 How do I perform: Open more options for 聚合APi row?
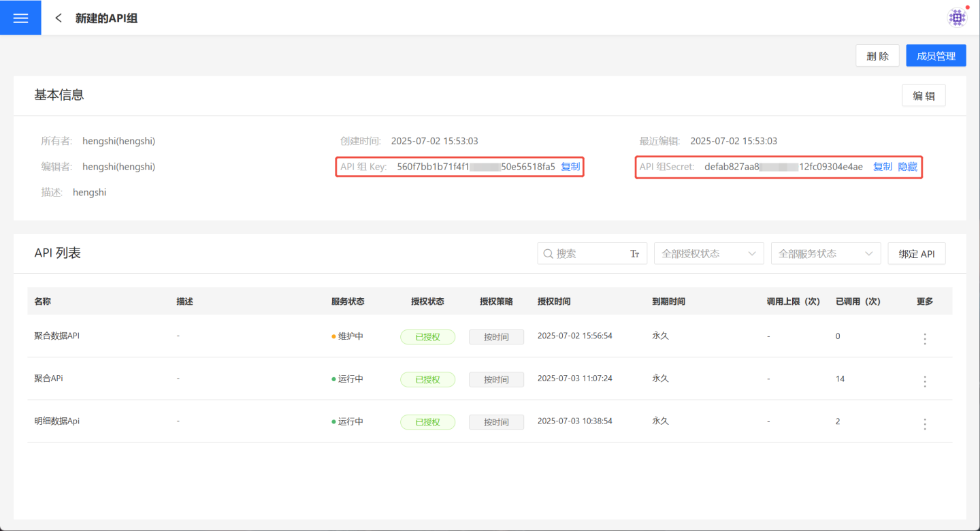pyautogui.click(x=924, y=381)
